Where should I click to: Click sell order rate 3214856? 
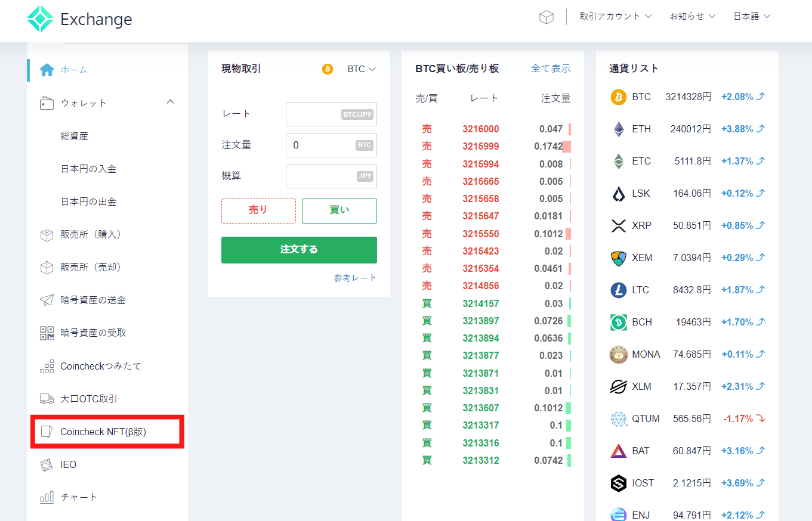pos(481,286)
